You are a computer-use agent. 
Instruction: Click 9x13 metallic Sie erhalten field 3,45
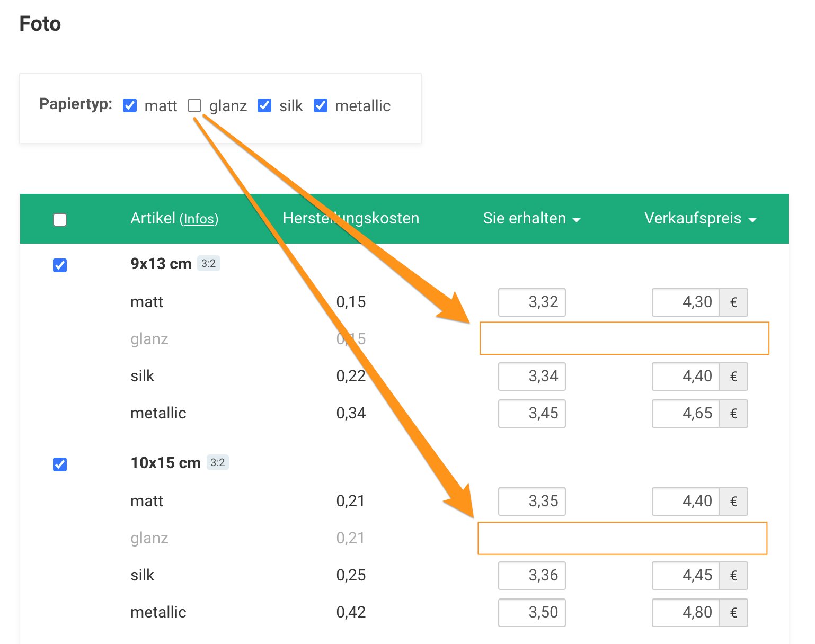click(531, 414)
